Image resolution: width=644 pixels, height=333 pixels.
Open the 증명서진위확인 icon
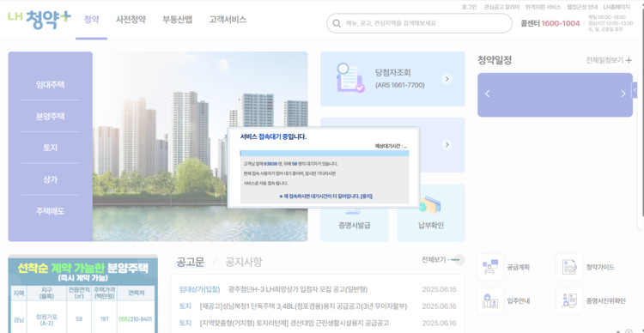569,301
